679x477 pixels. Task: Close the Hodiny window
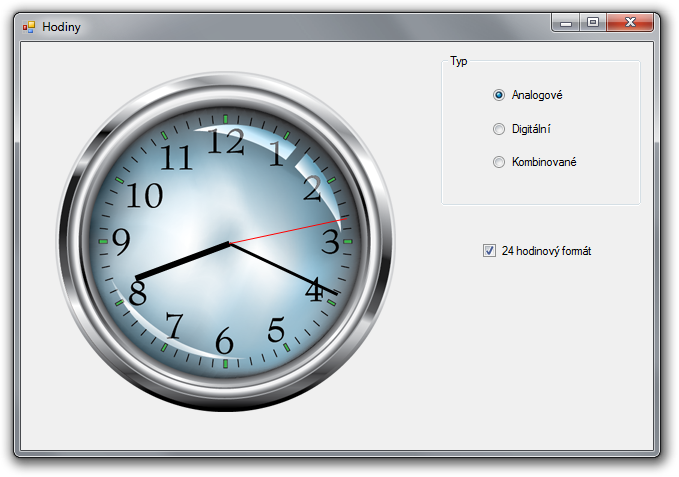point(630,23)
